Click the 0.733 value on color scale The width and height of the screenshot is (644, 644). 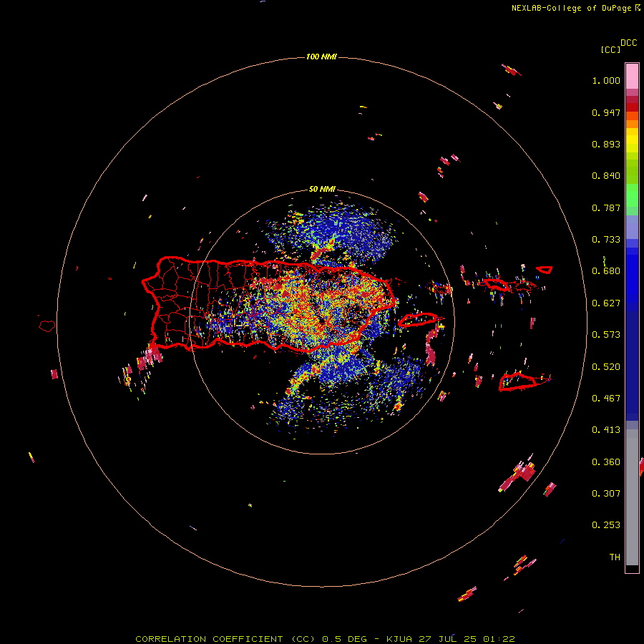pos(606,240)
